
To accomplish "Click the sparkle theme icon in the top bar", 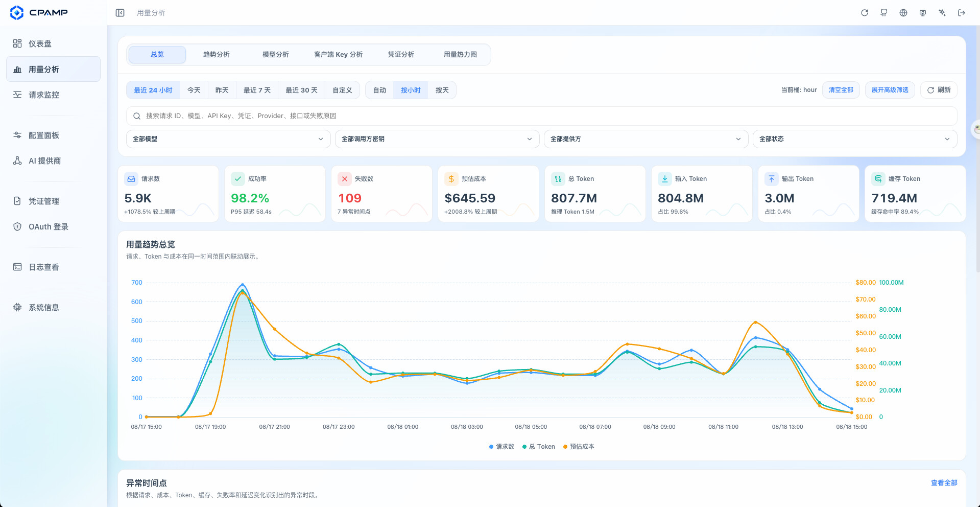I will (942, 13).
